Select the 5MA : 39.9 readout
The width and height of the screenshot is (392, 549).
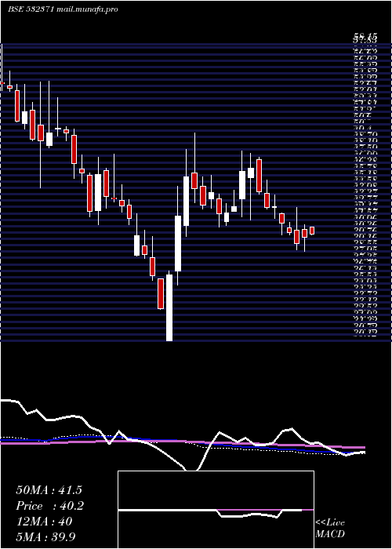coord(45,537)
